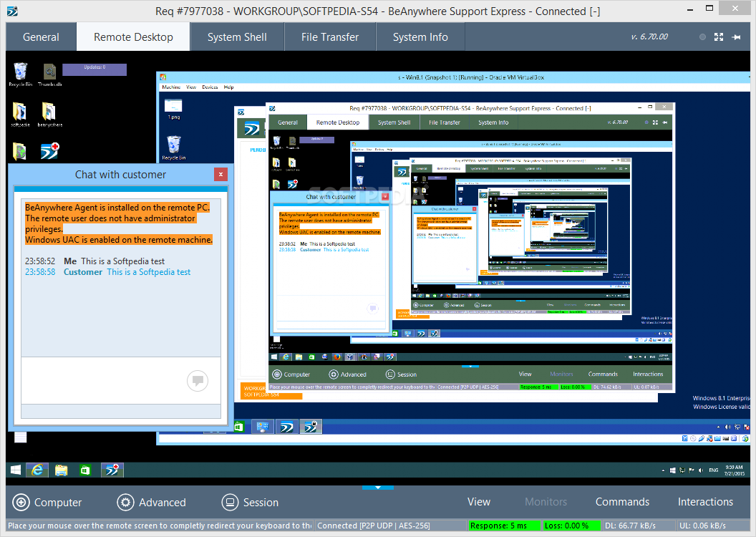Switch to the General tab
The height and width of the screenshot is (537, 756).
click(41, 37)
